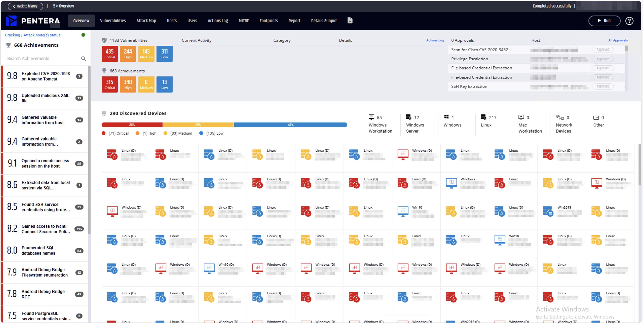This screenshot has width=644, height=324.
Task: Click the 2 badge on Apache Tomcat achievement
Action: (79, 77)
